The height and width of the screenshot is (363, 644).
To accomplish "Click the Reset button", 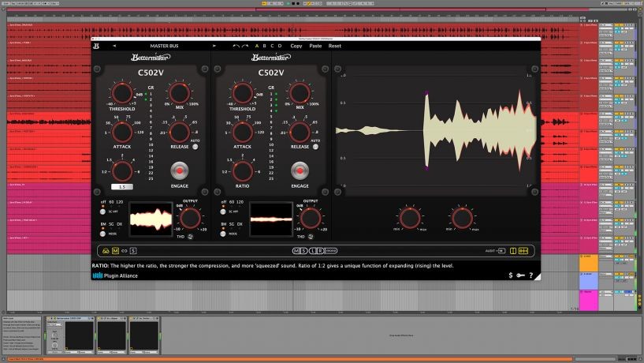I will pyautogui.click(x=335, y=46).
